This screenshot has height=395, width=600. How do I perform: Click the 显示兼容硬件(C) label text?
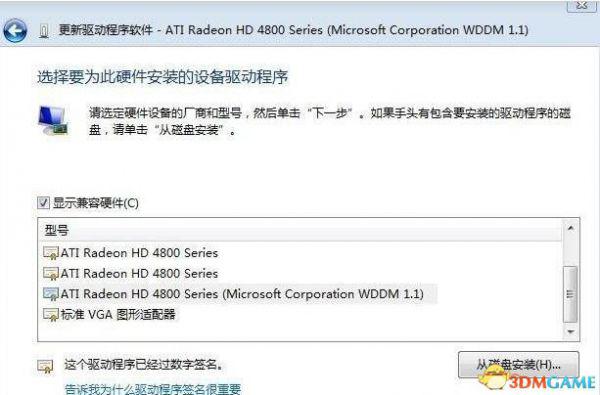tap(96, 203)
